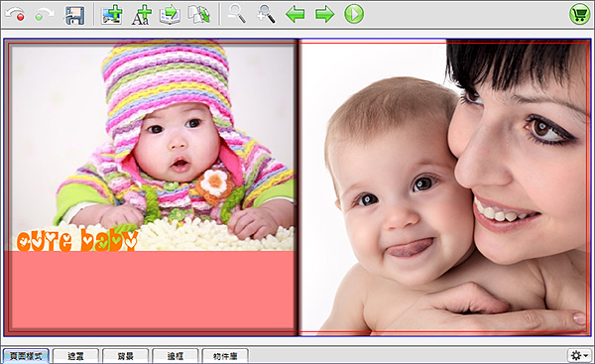The height and width of the screenshot is (364, 595).
Task: Select the orange cute baby text object
Action: click(x=77, y=239)
